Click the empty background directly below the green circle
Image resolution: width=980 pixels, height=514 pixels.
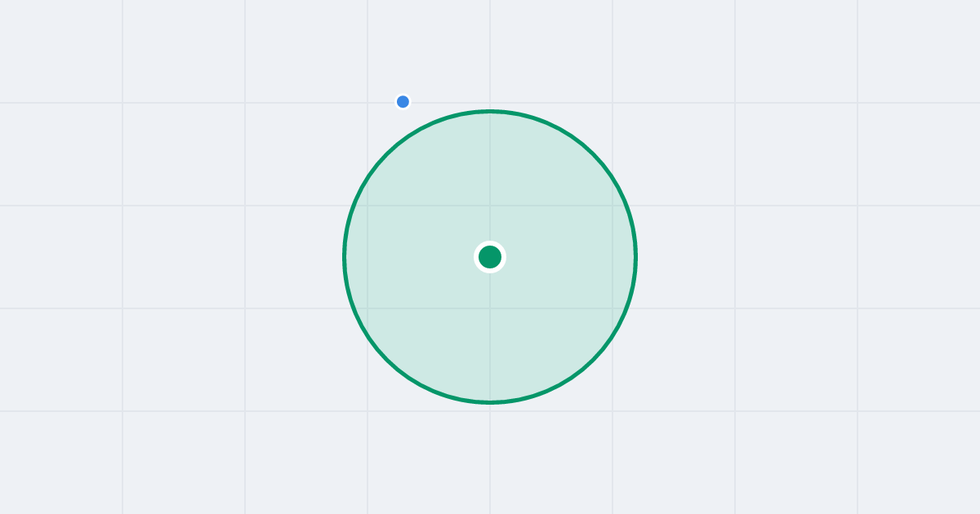490,457
